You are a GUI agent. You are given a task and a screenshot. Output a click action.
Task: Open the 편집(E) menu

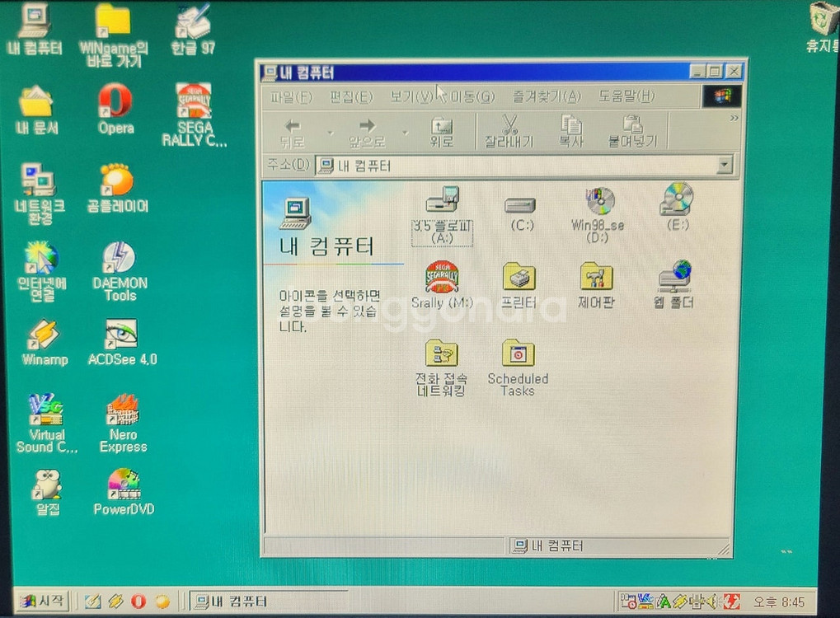(351, 97)
